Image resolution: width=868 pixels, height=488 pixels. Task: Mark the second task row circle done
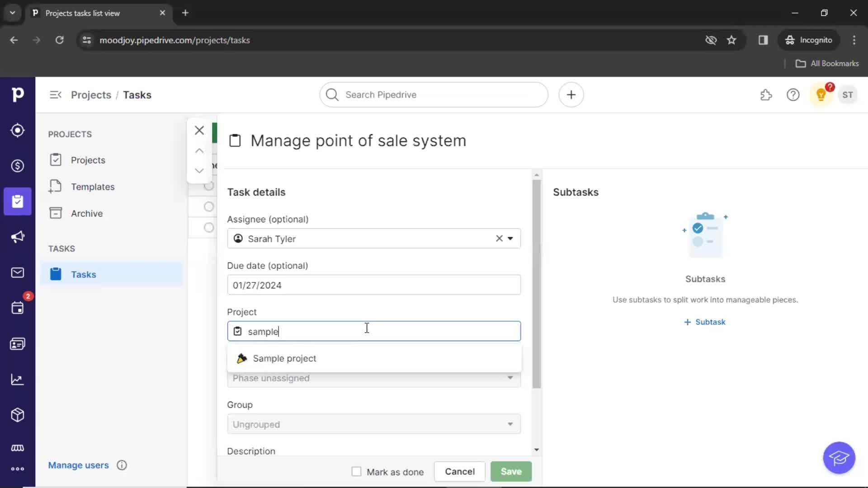(x=208, y=206)
